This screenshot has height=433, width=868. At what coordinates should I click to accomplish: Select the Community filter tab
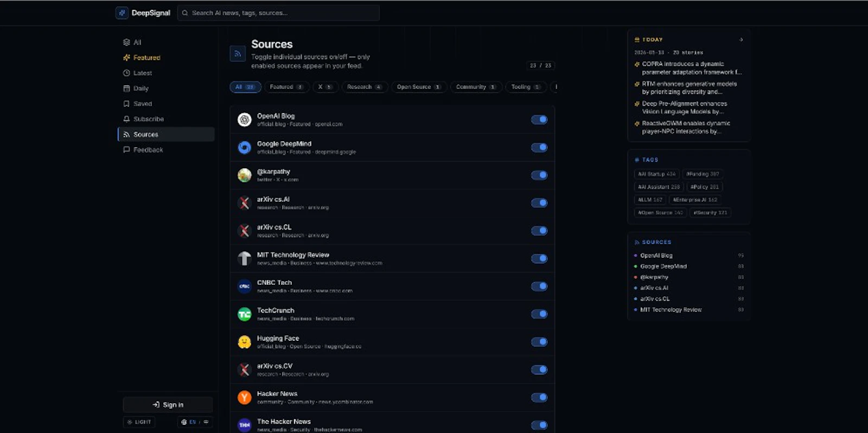[476, 87]
